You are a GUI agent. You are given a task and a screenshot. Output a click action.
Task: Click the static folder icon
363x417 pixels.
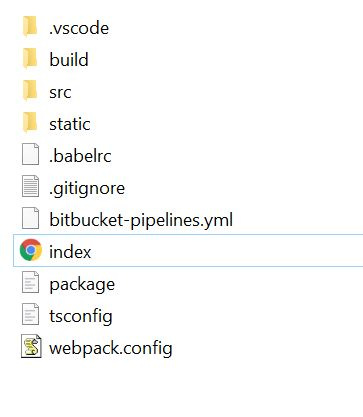tap(30, 123)
